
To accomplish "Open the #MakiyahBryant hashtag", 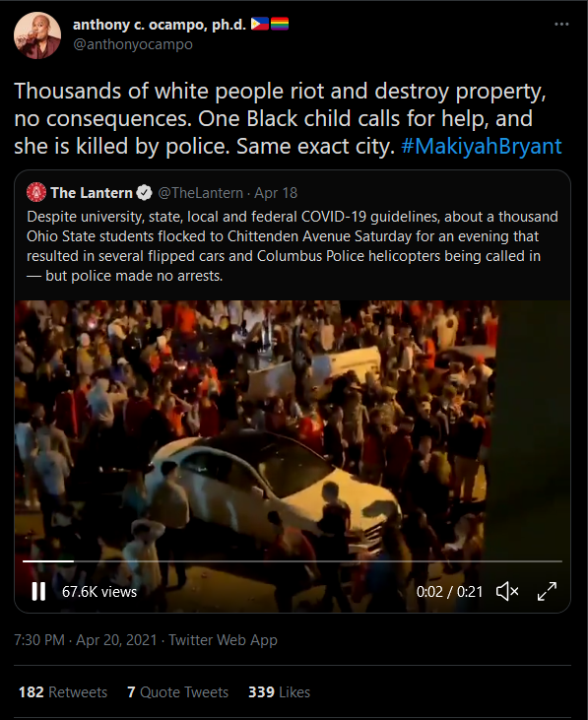I will 481,146.
